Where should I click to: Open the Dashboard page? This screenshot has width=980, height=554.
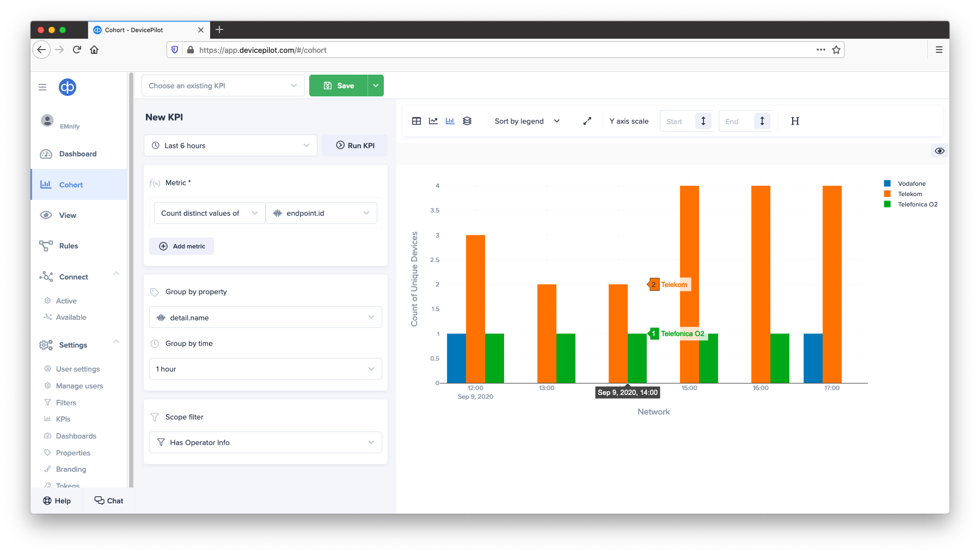click(78, 154)
